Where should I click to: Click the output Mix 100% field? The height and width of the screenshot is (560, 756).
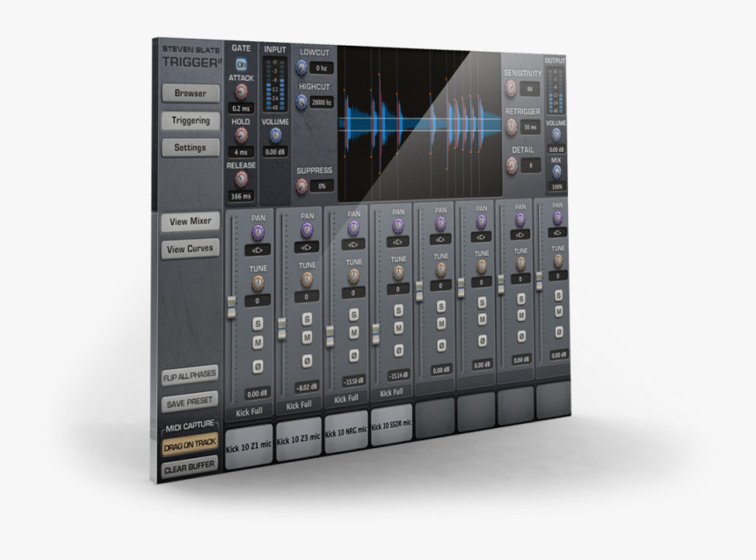click(556, 186)
